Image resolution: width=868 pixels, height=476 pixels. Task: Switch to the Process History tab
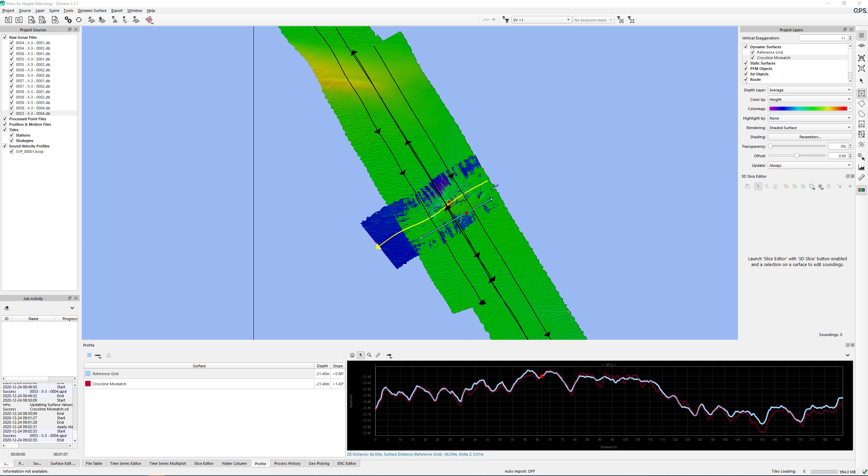287,463
